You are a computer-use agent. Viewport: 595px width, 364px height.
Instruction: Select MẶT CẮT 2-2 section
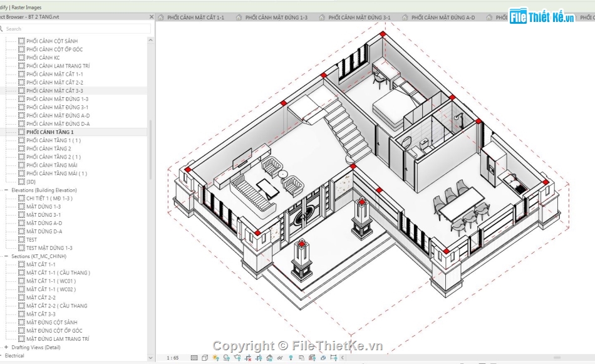point(41,298)
